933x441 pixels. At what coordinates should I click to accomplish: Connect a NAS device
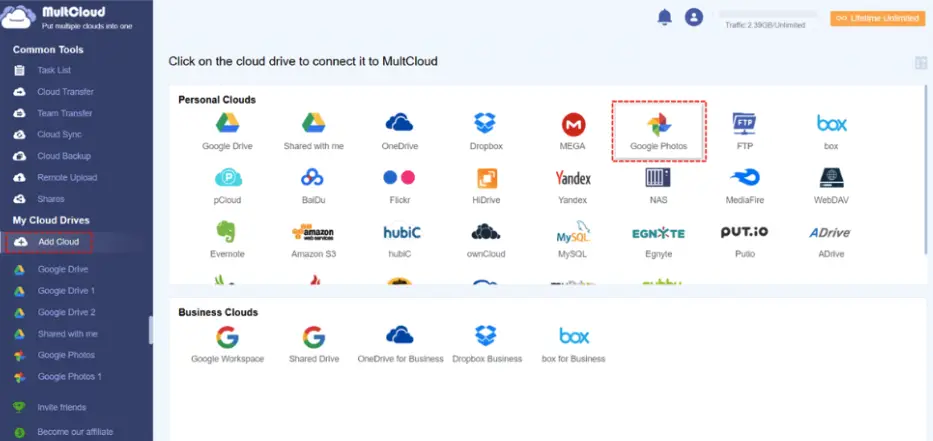coord(658,185)
